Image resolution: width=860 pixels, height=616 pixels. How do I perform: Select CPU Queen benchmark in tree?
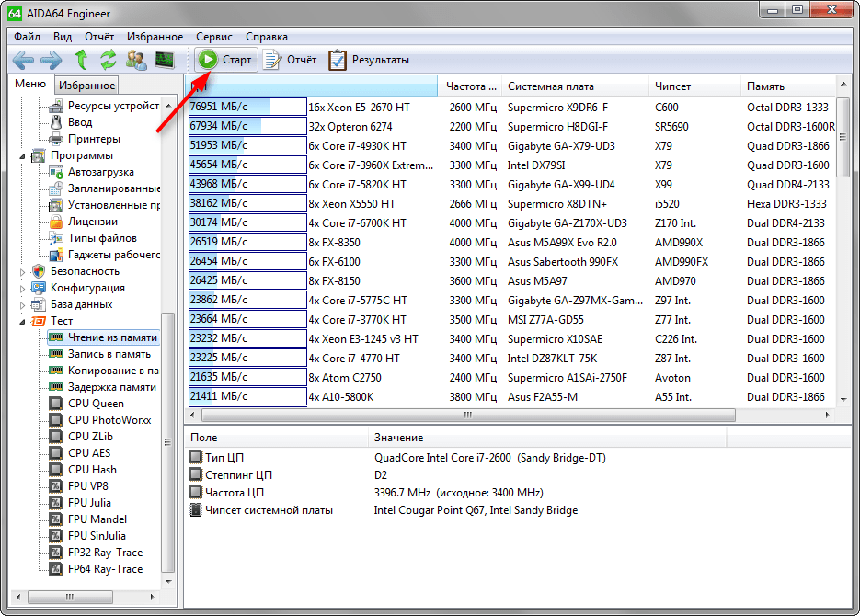(96, 404)
